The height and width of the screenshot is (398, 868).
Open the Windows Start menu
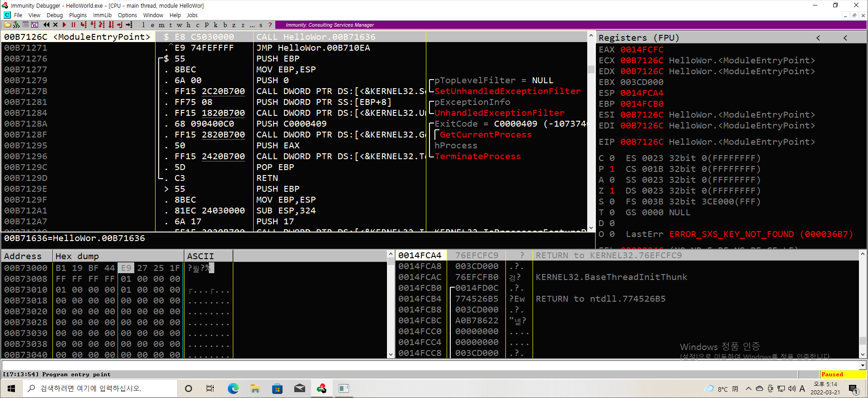tap(11, 389)
